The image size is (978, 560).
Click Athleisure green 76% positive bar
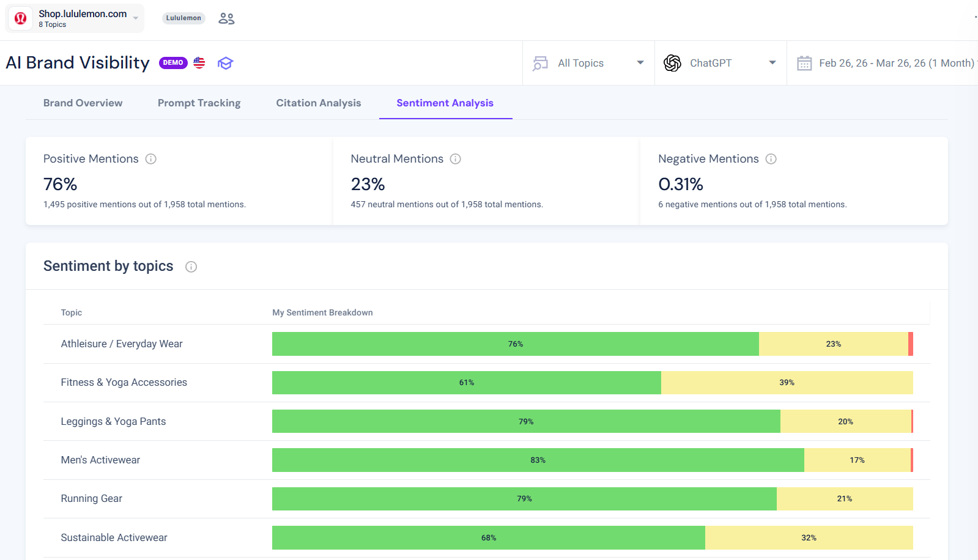(x=516, y=344)
